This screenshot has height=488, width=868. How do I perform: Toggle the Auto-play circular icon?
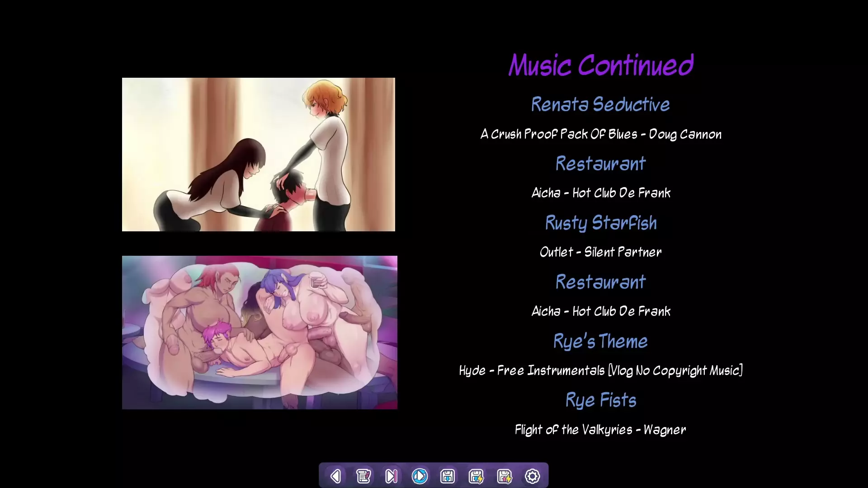pyautogui.click(x=420, y=476)
